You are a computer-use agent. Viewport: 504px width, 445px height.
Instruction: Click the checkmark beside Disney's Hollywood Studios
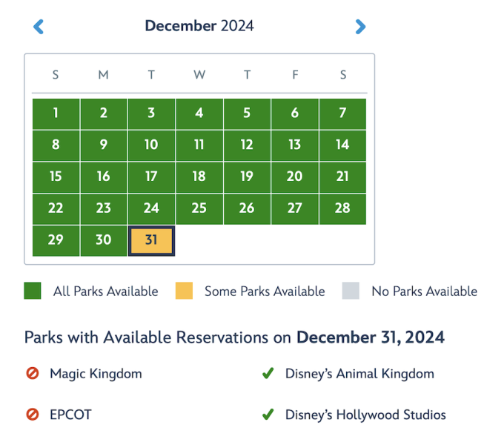[x=268, y=415]
